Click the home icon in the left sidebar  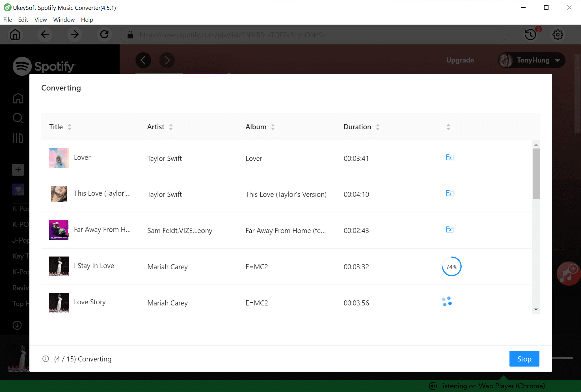point(18,98)
